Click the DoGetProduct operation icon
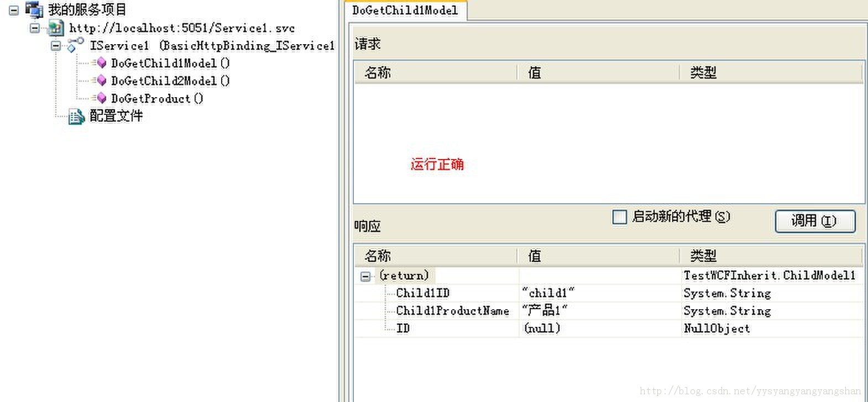The image size is (868, 402). [100, 98]
